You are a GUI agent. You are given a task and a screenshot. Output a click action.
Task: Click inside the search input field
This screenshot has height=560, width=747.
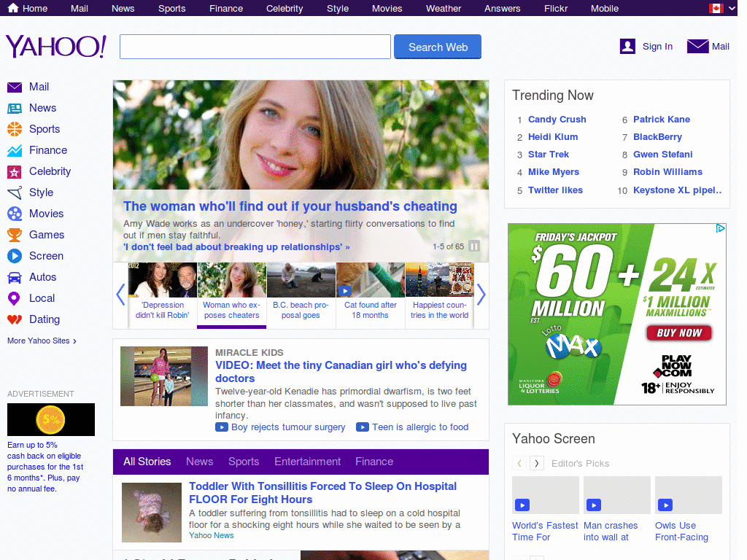tap(255, 46)
